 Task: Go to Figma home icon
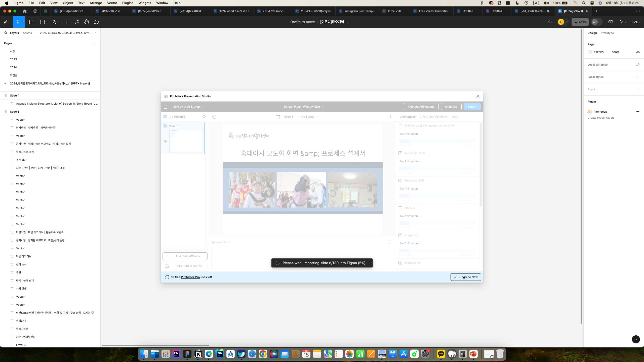[25, 11]
